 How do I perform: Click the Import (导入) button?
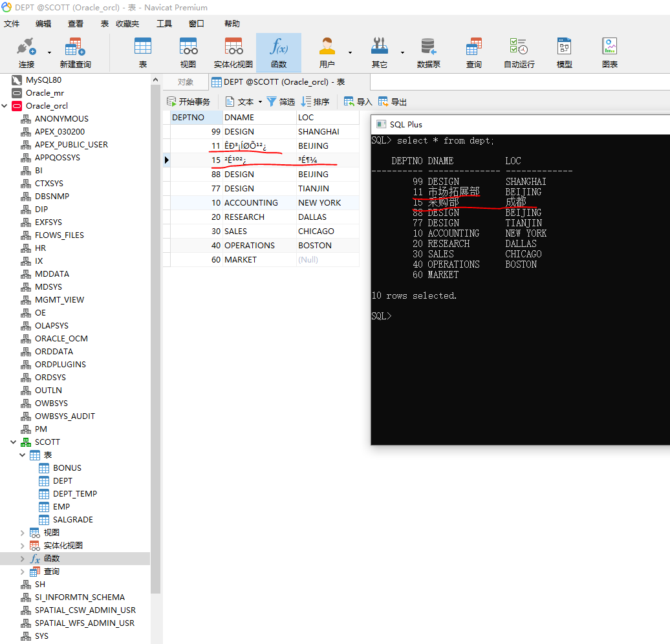358,102
